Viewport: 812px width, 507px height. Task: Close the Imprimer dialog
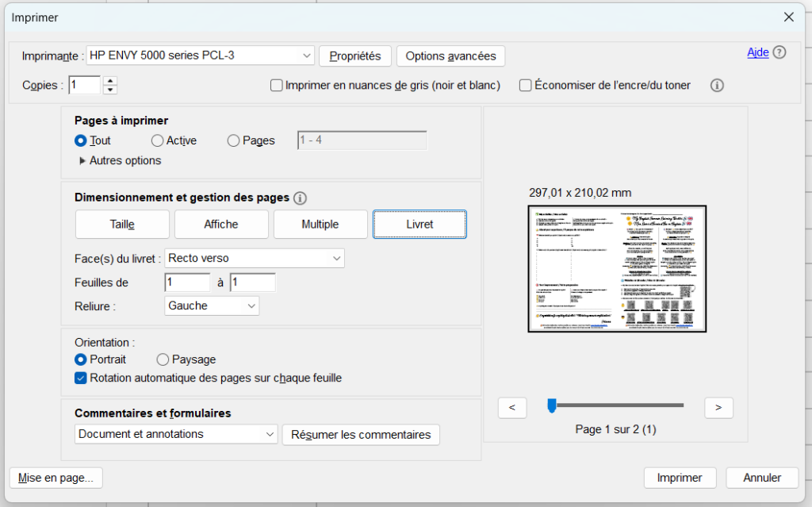(789, 17)
